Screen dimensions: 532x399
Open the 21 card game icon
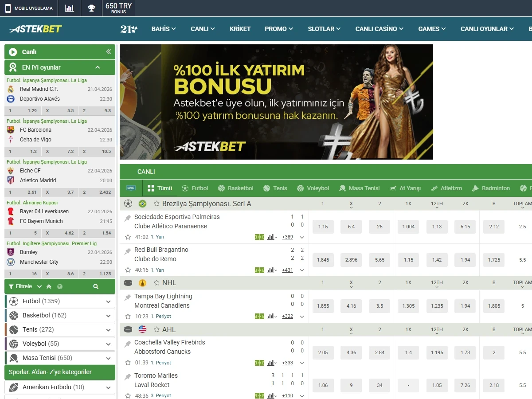pyautogui.click(x=129, y=29)
